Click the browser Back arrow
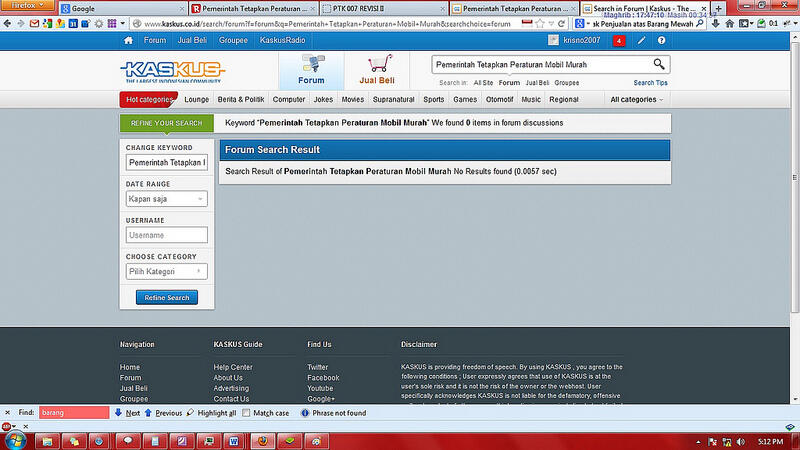The image size is (800, 450). tap(7, 23)
